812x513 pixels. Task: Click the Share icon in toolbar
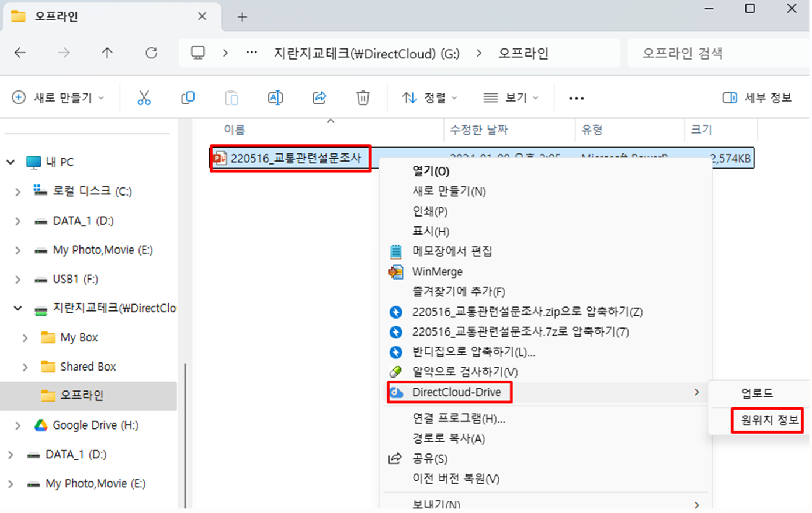[x=319, y=98]
